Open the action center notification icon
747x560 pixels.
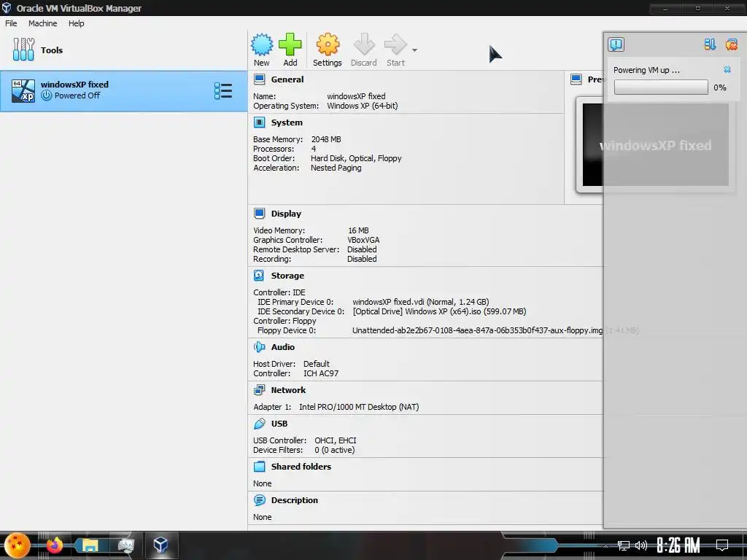click(x=722, y=545)
